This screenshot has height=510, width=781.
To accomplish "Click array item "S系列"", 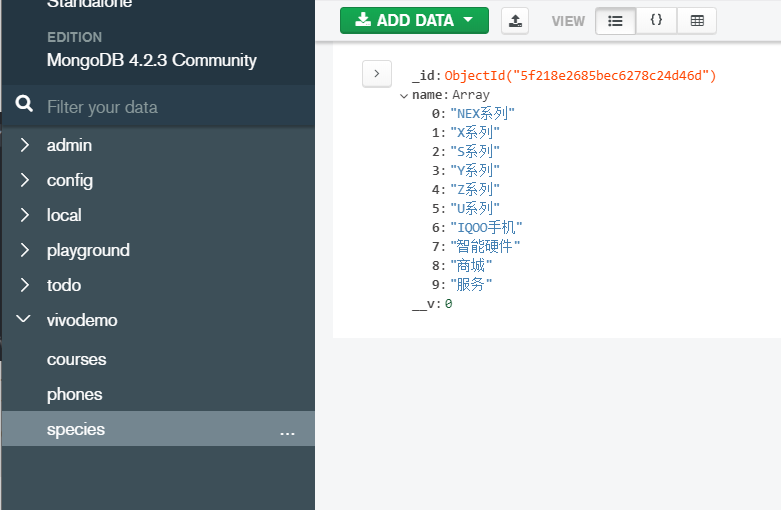I will point(475,151).
